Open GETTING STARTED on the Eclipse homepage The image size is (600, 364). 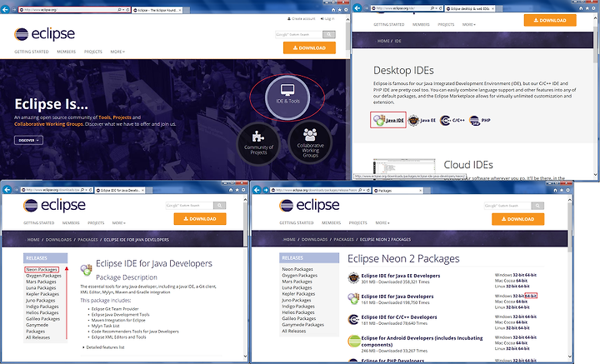pos(32,52)
